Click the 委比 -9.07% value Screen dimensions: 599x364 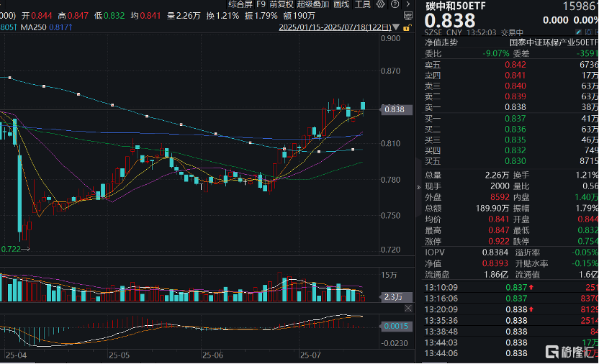(x=496, y=53)
